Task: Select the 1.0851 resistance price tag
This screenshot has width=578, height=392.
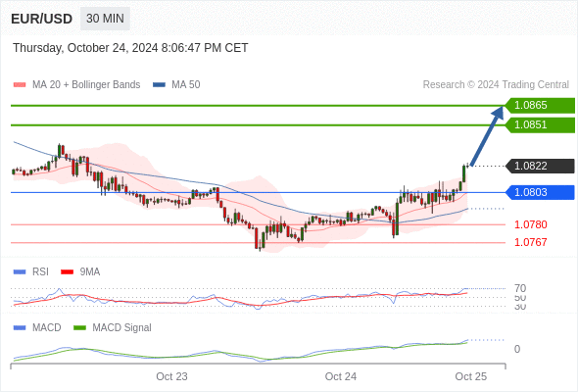Action: [x=540, y=125]
